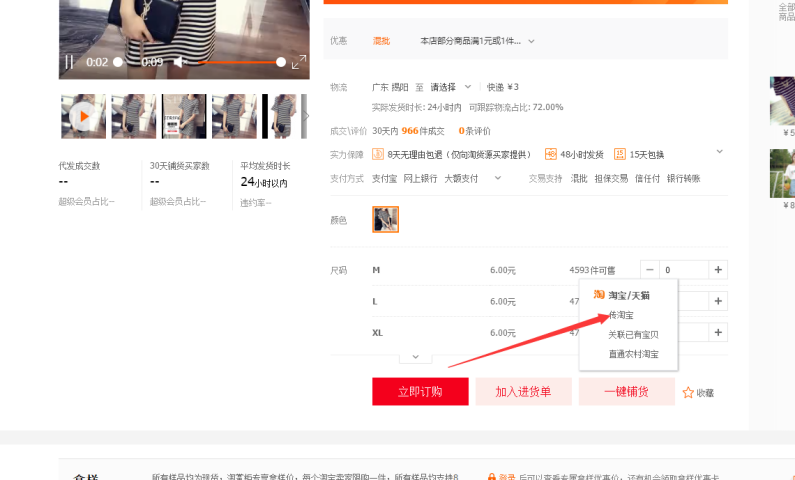Click the 担保交易 trade support text
The width and height of the screenshot is (795, 480).
(611, 178)
